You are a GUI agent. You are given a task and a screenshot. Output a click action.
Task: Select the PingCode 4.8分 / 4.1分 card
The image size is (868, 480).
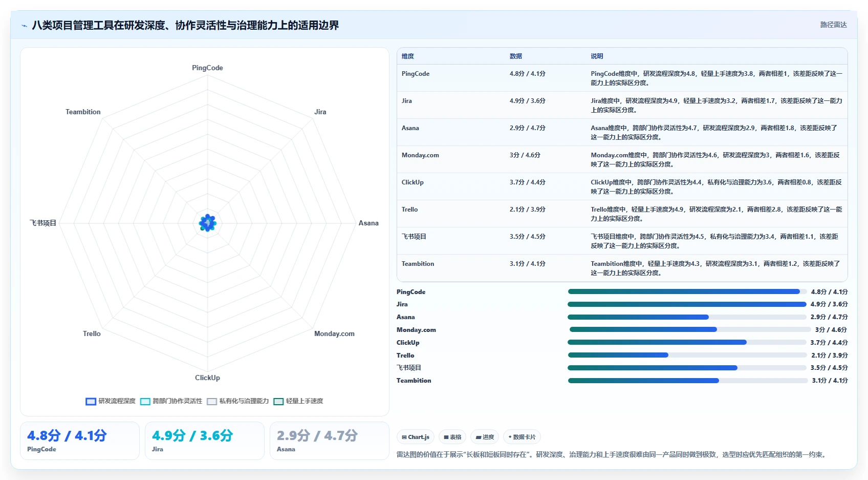[80, 441]
